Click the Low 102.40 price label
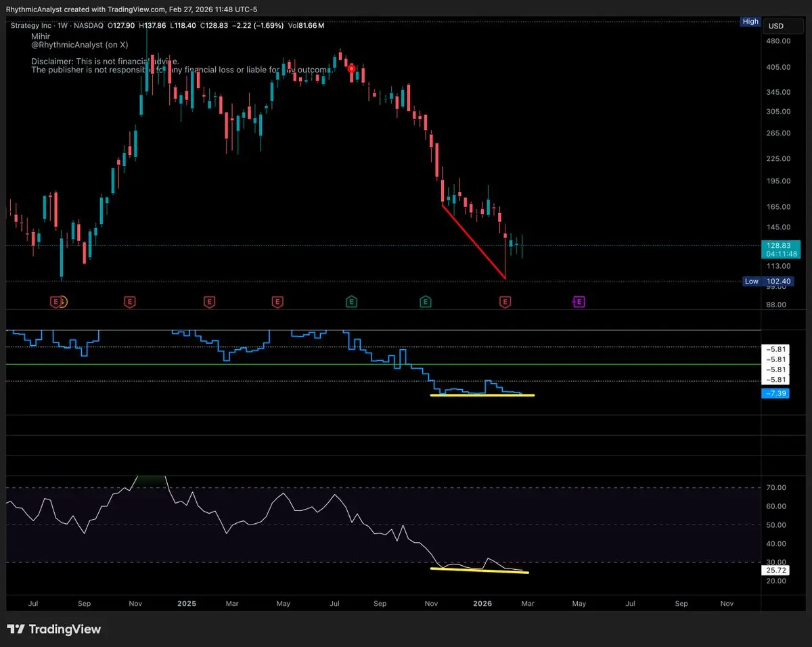The image size is (812, 647). click(x=767, y=281)
